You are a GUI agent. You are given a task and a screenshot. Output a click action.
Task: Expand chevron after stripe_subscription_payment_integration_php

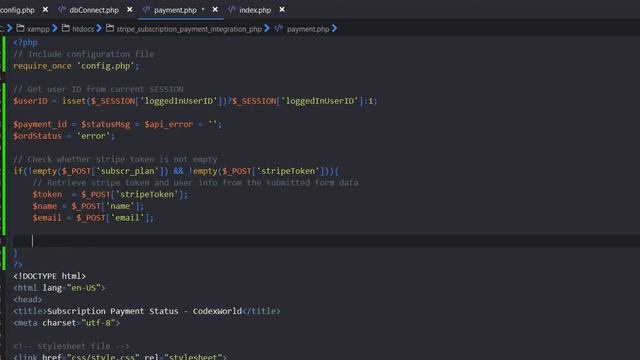click(x=267, y=29)
